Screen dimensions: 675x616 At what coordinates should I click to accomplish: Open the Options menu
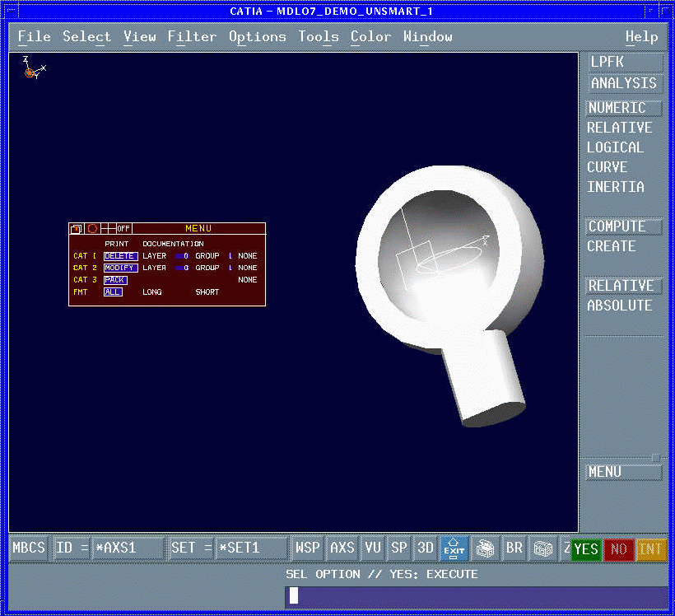258,37
